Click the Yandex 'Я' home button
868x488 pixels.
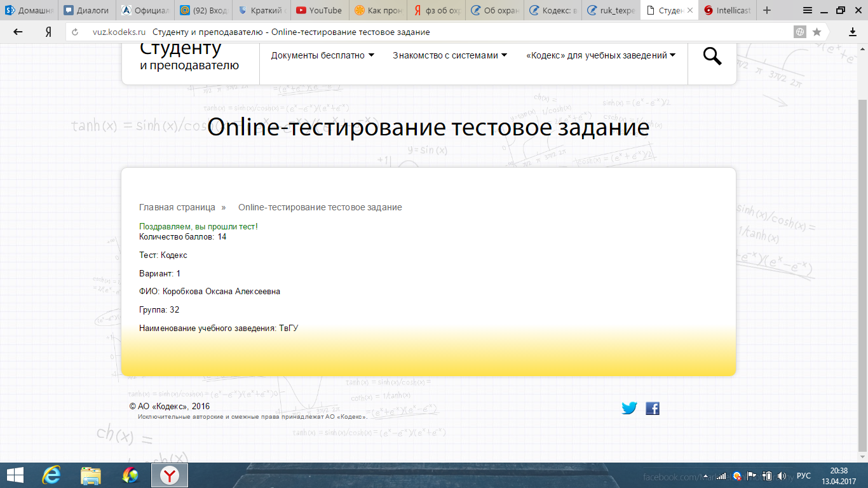coord(48,32)
